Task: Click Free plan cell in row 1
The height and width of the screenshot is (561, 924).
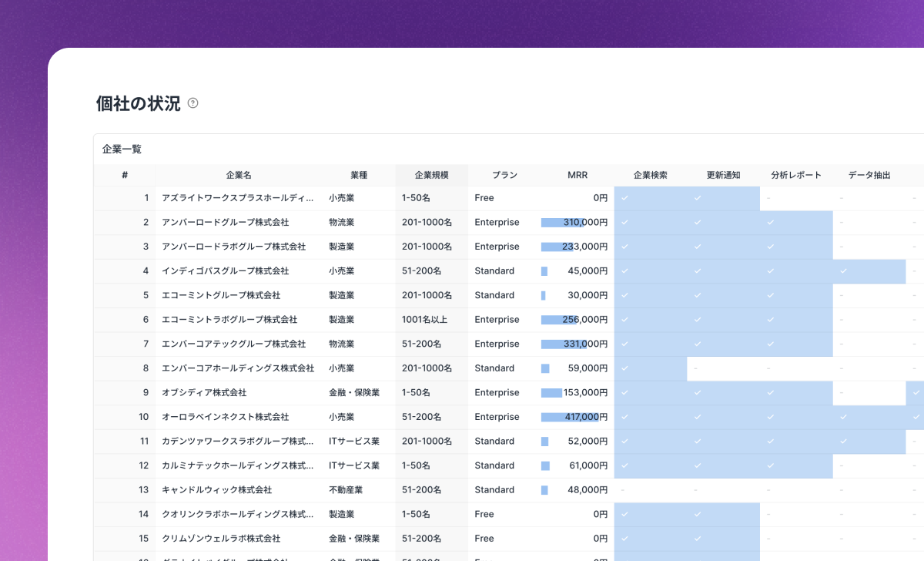Action: click(x=484, y=198)
